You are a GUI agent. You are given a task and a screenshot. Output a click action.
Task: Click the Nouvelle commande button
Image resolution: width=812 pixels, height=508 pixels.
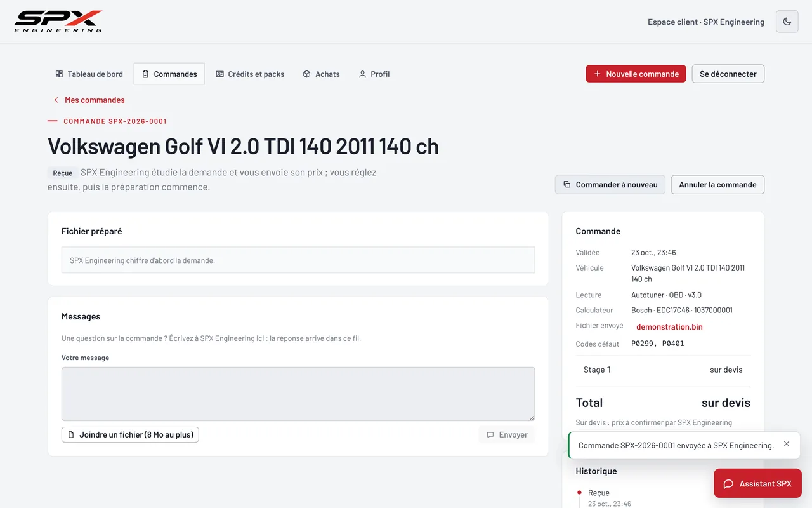pos(636,74)
